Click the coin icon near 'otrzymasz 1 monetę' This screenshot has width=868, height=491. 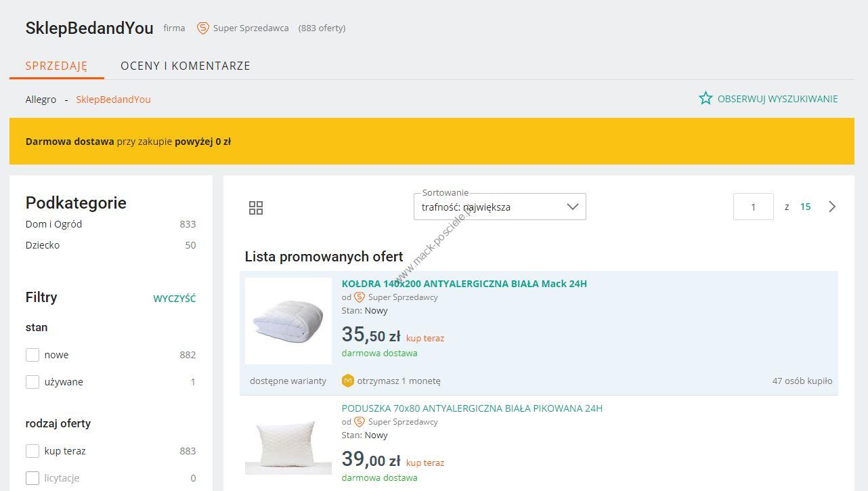click(x=348, y=381)
